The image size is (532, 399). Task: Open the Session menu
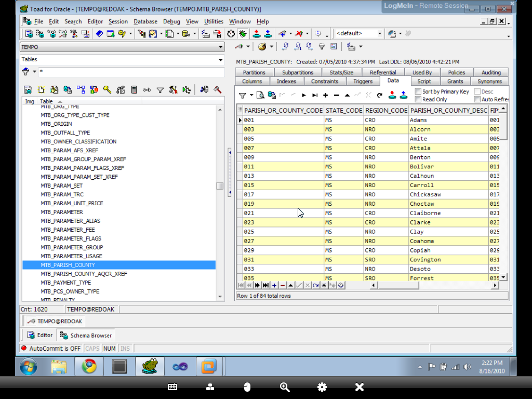tap(118, 21)
